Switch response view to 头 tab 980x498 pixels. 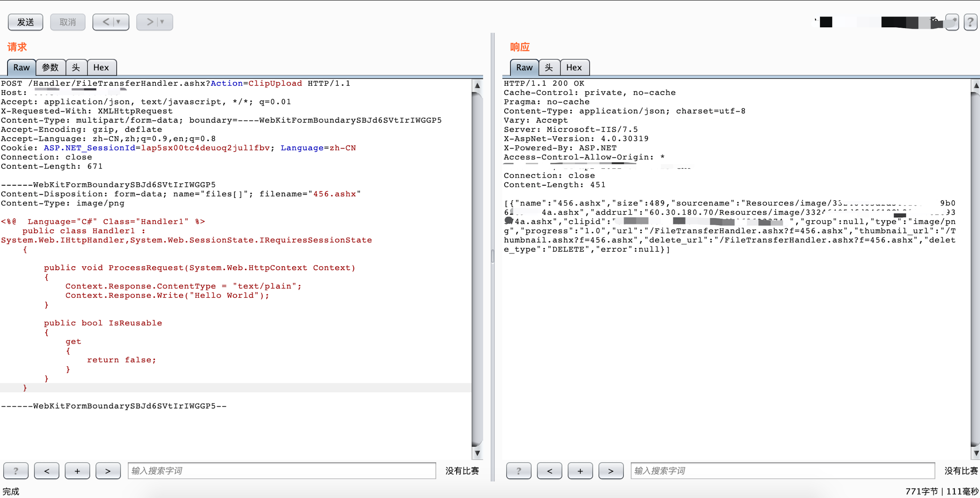click(549, 67)
